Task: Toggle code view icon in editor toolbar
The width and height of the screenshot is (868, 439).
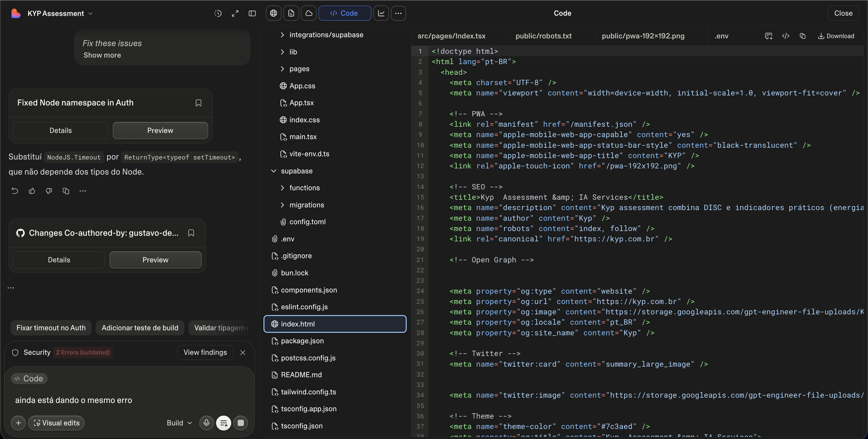Action: 786,36
